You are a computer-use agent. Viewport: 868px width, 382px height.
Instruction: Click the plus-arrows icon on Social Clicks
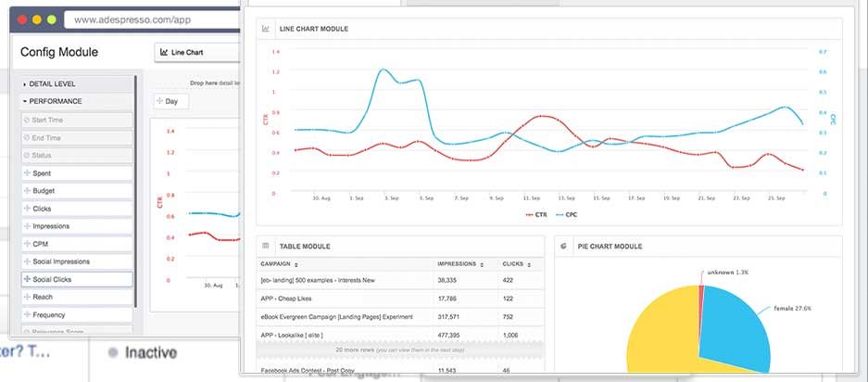coord(27,279)
